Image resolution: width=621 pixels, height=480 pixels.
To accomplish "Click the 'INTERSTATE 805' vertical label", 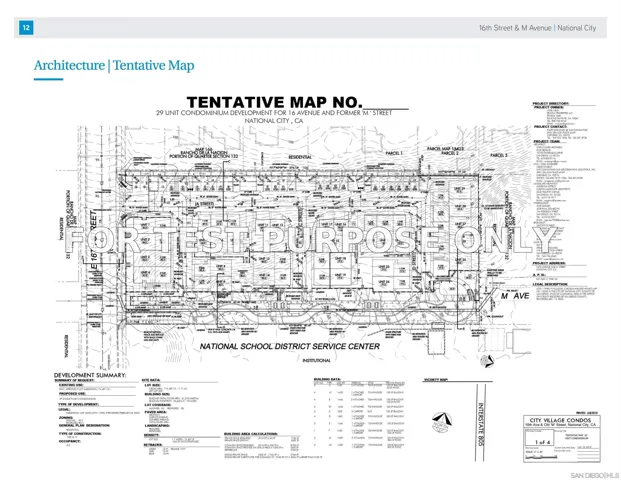I will [x=480, y=425].
